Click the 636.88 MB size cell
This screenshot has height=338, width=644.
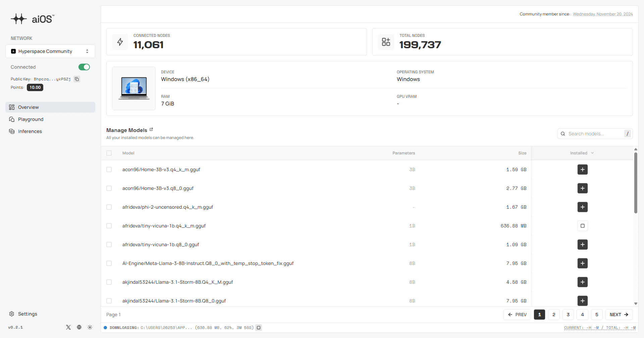[514, 226]
